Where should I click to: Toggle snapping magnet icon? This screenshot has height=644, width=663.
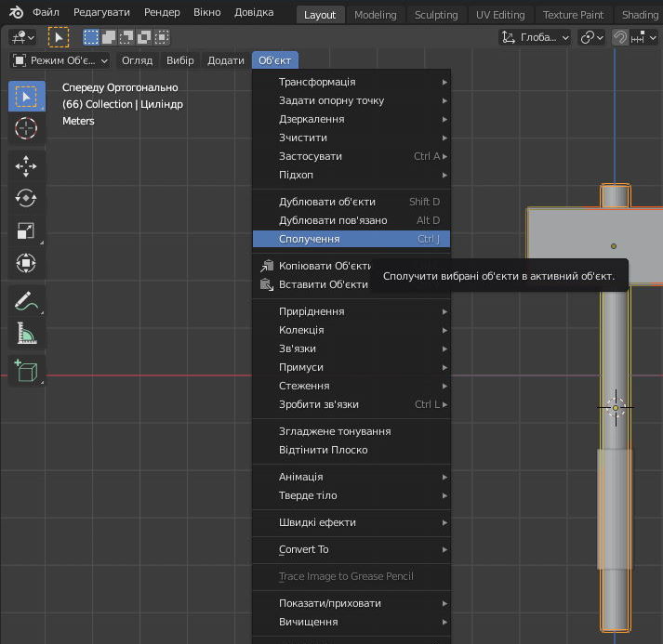click(620, 37)
